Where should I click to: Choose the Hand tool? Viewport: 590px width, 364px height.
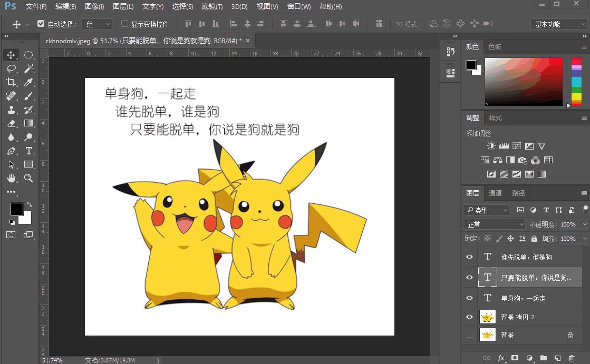pyautogui.click(x=11, y=179)
